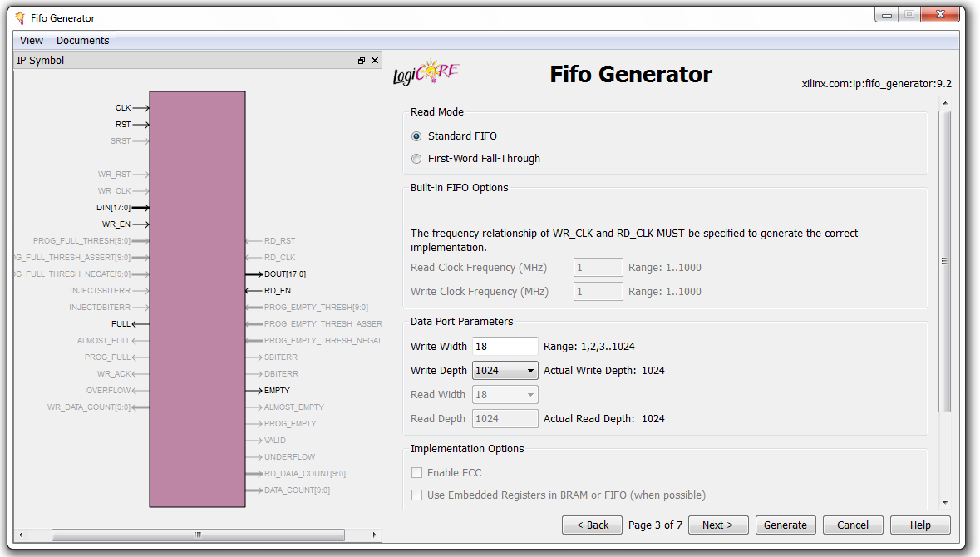
Task: Float the IP Symbol panel
Action: pyautogui.click(x=362, y=61)
